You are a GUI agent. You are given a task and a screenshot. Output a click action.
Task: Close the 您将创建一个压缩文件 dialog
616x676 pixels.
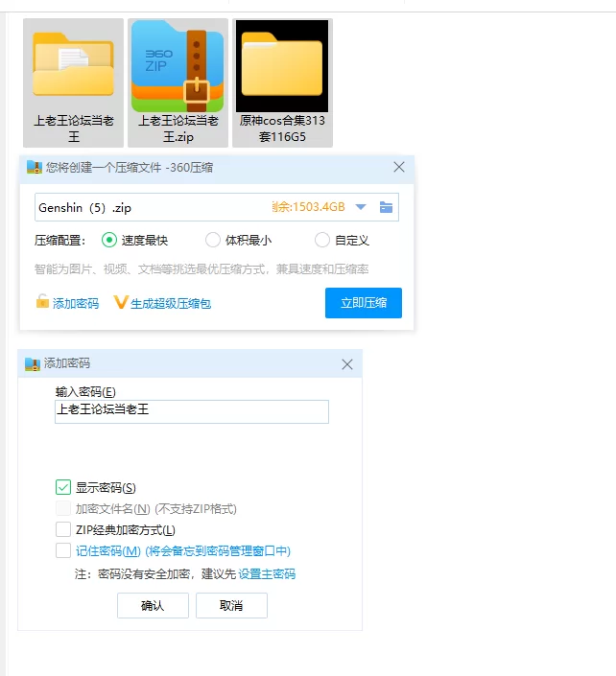399,167
